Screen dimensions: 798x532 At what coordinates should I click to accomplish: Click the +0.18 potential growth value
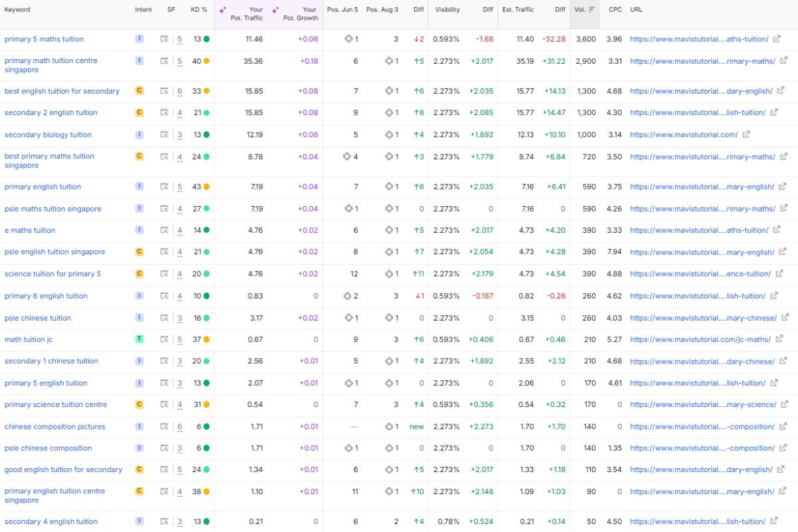point(309,61)
